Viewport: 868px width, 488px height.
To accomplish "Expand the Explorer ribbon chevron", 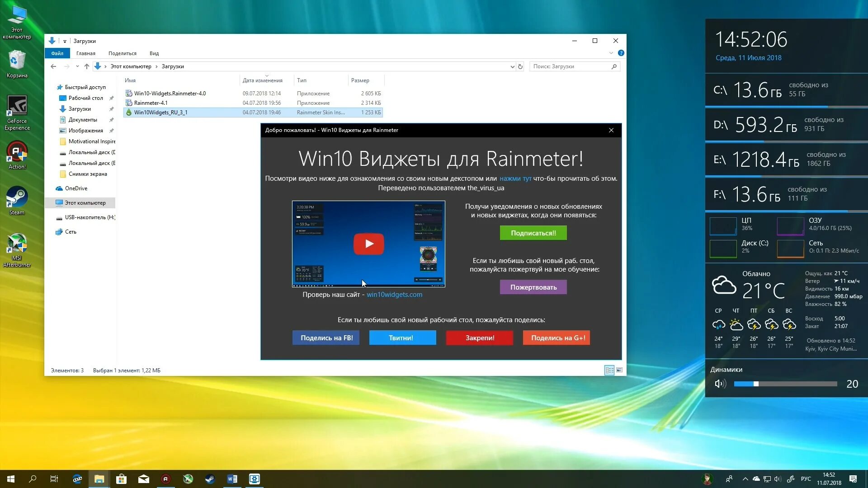I will [611, 53].
